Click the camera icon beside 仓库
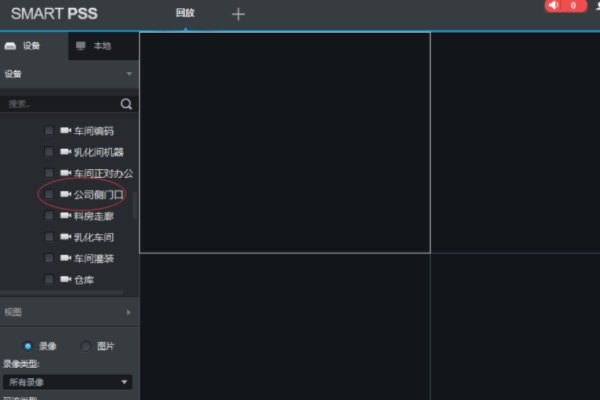 [66, 280]
